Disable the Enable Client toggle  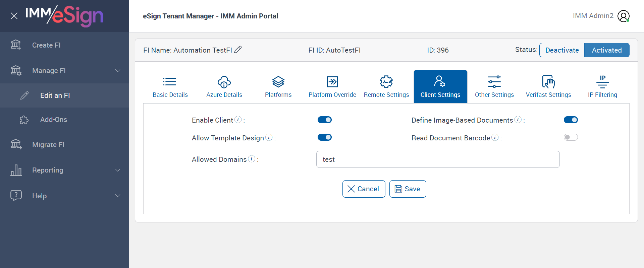[x=324, y=120]
